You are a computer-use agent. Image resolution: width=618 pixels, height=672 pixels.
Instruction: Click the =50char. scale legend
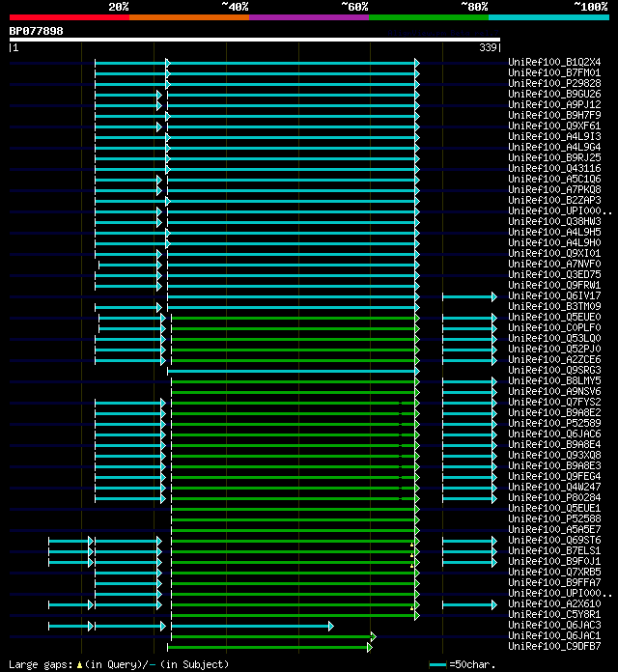(x=462, y=664)
